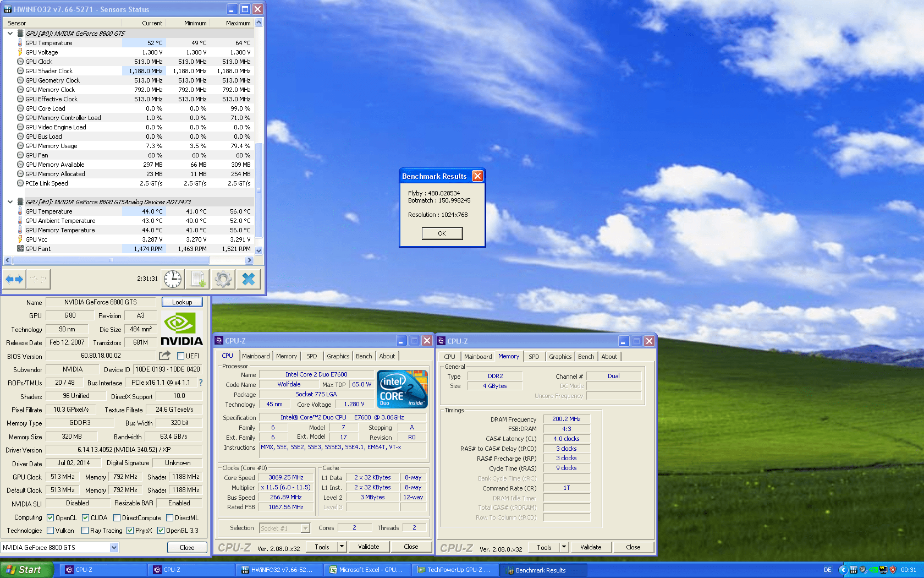This screenshot has width=924, height=578.
Task: Click the GPU Memory Usage row icon
Action: [20, 146]
